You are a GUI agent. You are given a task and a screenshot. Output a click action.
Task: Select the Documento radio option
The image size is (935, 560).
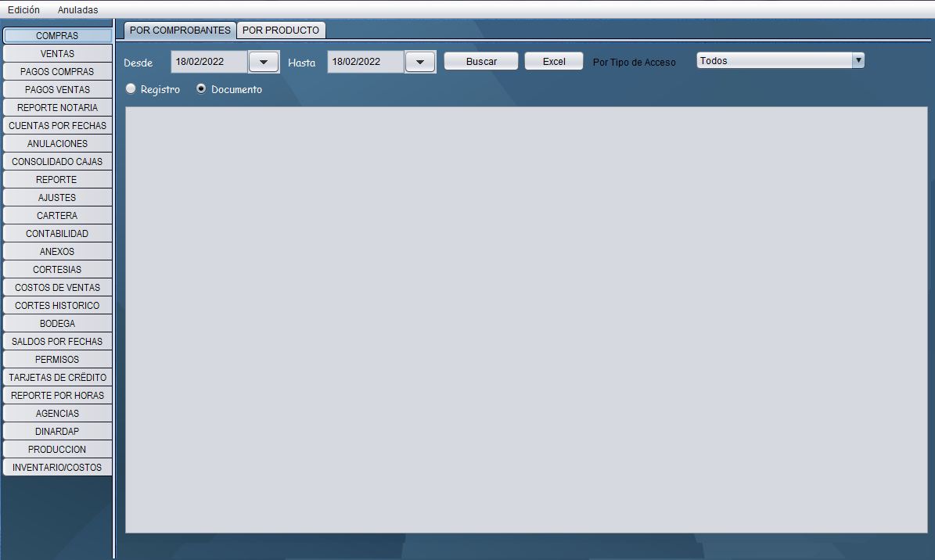201,89
